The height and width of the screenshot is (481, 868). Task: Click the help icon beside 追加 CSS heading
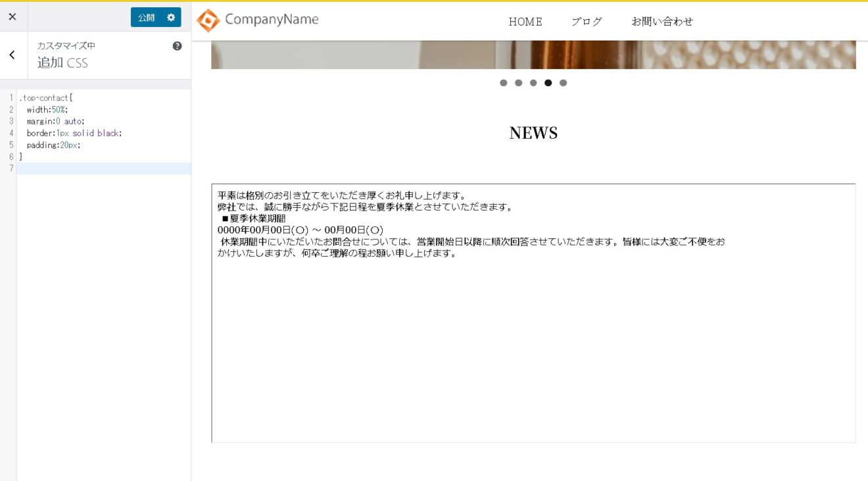[x=177, y=45]
